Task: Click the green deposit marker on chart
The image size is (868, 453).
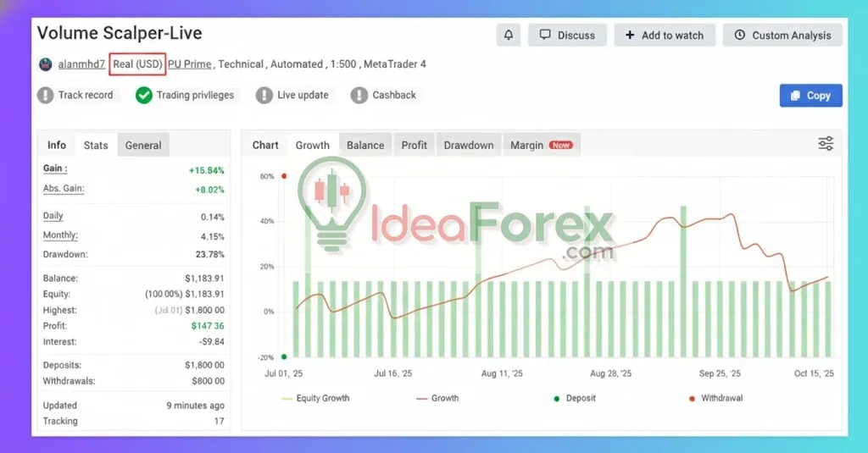Action: tap(284, 356)
